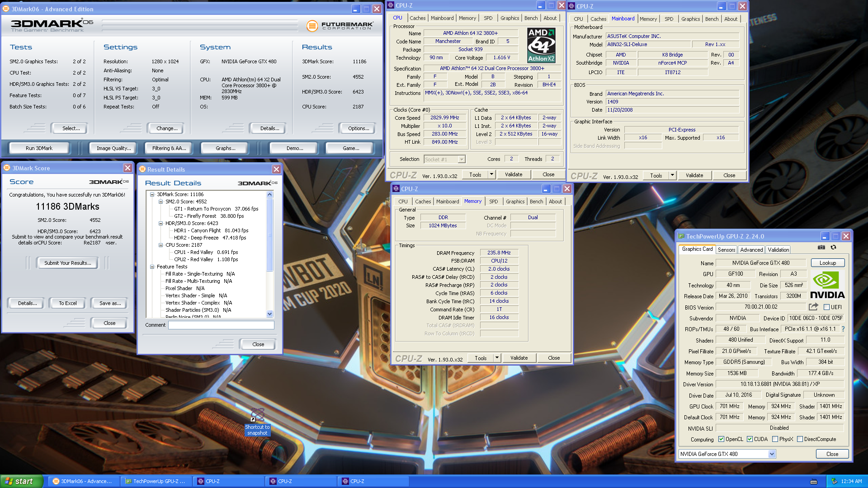Toggle the OpenCL checkbox

coord(722,439)
